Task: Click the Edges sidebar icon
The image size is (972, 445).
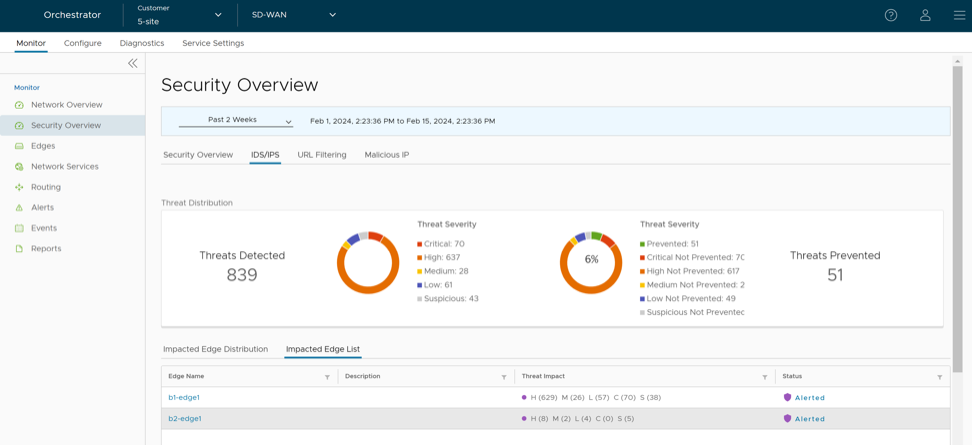Action: (x=19, y=146)
